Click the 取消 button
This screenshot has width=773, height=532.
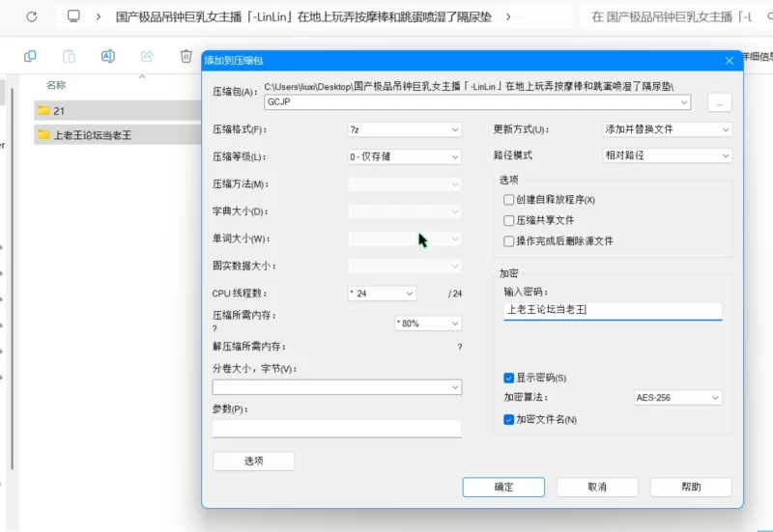click(x=597, y=488)
